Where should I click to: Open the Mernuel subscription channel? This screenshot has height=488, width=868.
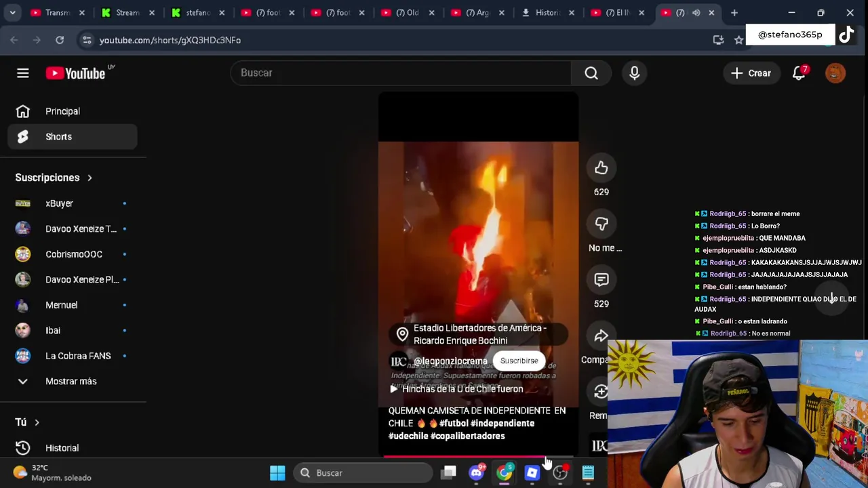[x=73, y=305]
